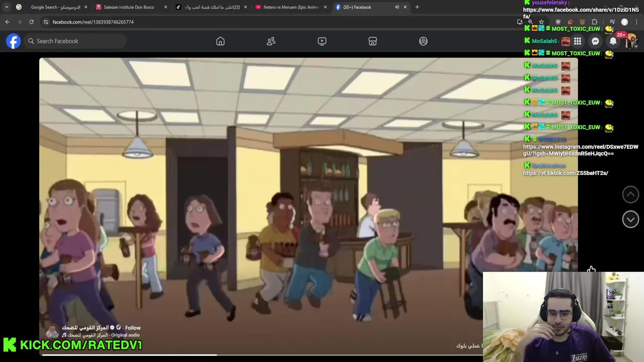Switch to Netero vs Meruem YouTube tab
The width and height of the screenshot is (644, 362).
(x=290, y=7)
